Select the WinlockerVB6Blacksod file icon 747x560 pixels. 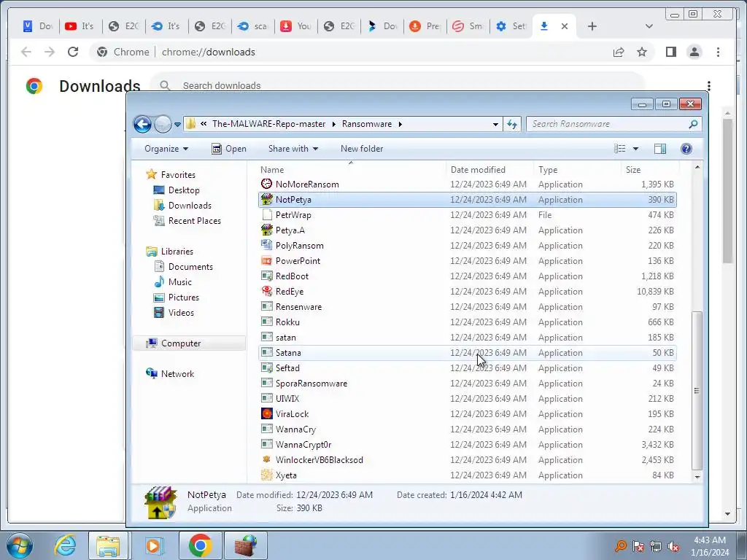(x=267, y=459)
